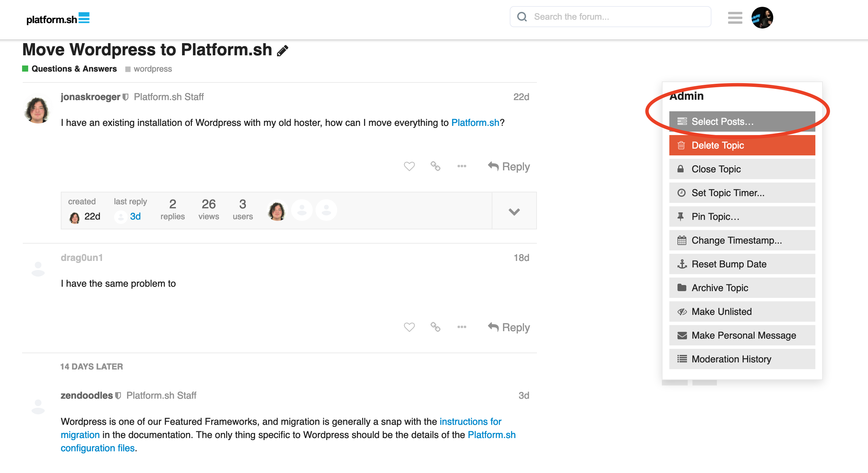Open drag0un1's avatar beside the post
This screenshot has width=868, height=473.
click(38, 269)
